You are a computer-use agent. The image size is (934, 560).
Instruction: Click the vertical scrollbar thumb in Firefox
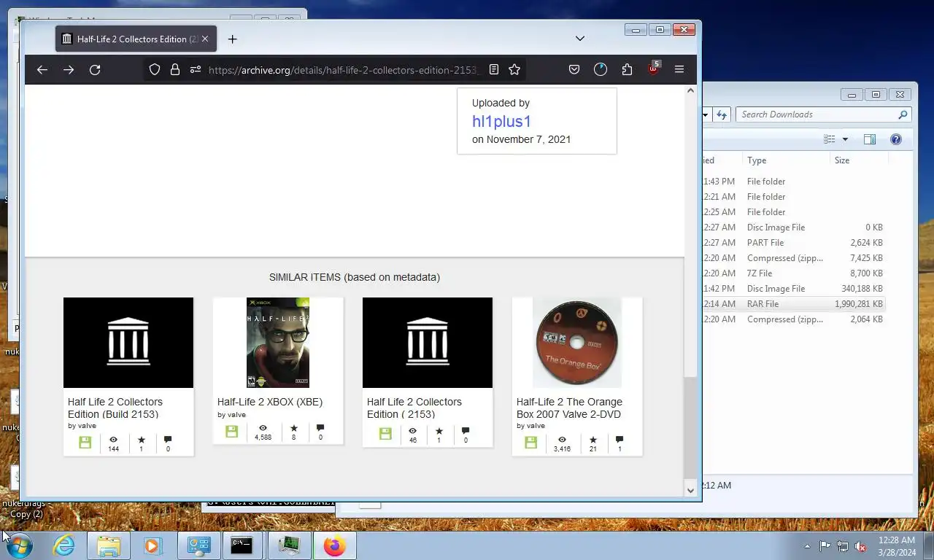click(x=691, y=427)
